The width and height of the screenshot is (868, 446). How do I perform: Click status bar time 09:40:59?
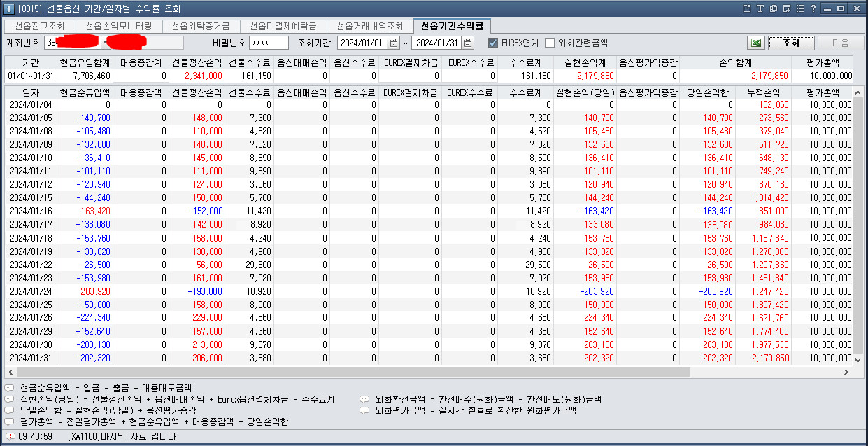(36, 436)
